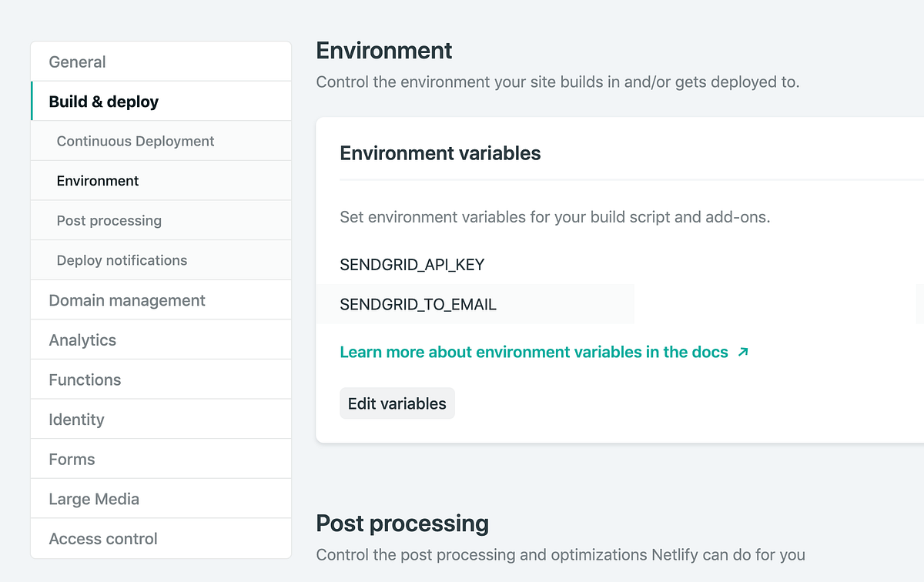Open Large Media settings
Image resolution: width=924 pixels, height=582 pixels.
[94, 499]
